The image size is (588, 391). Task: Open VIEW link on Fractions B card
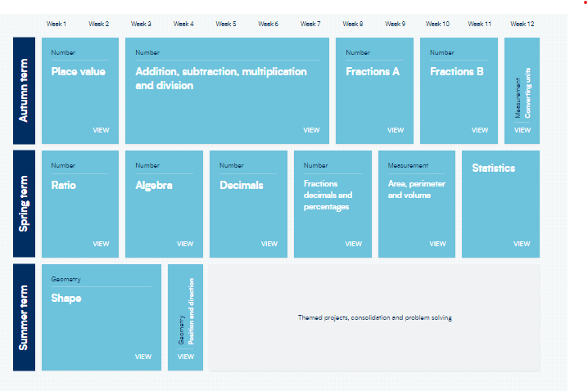coord(480,130)
